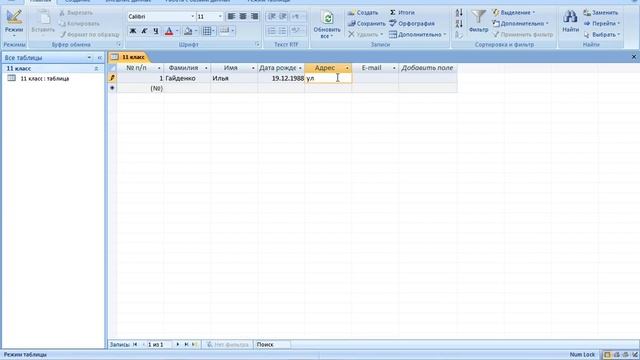Select the 11 класс document tab
Image resolution: width=640 pixels, height=360 pixels.
(129, 57)
